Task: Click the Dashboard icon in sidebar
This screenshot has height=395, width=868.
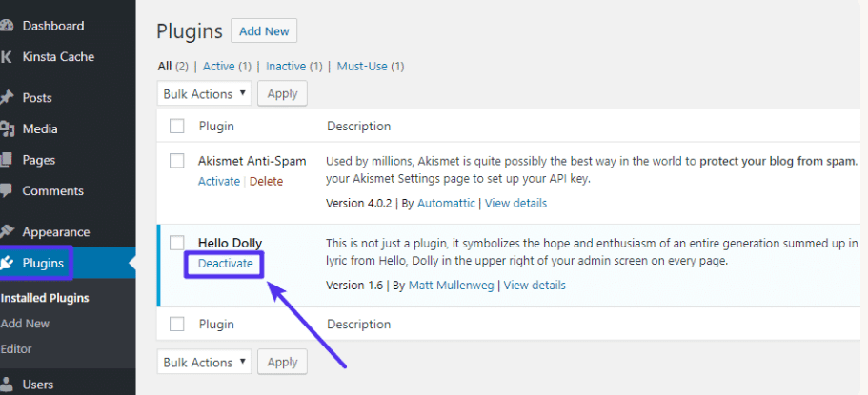Action: point(7,26)
